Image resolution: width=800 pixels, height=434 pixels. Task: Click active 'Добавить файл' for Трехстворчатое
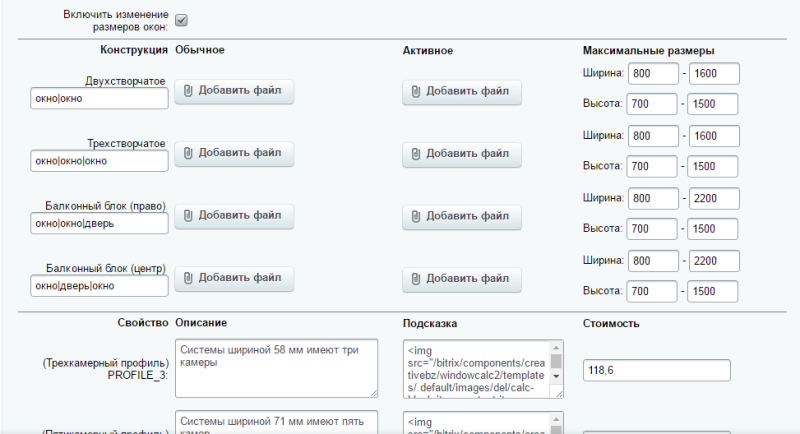click(462, 153)
